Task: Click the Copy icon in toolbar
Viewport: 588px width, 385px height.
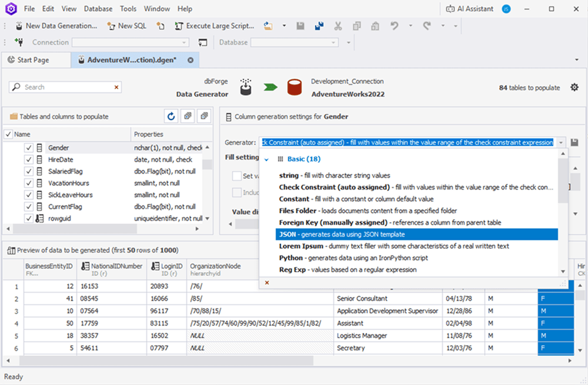Action: (x=357, y=26)
